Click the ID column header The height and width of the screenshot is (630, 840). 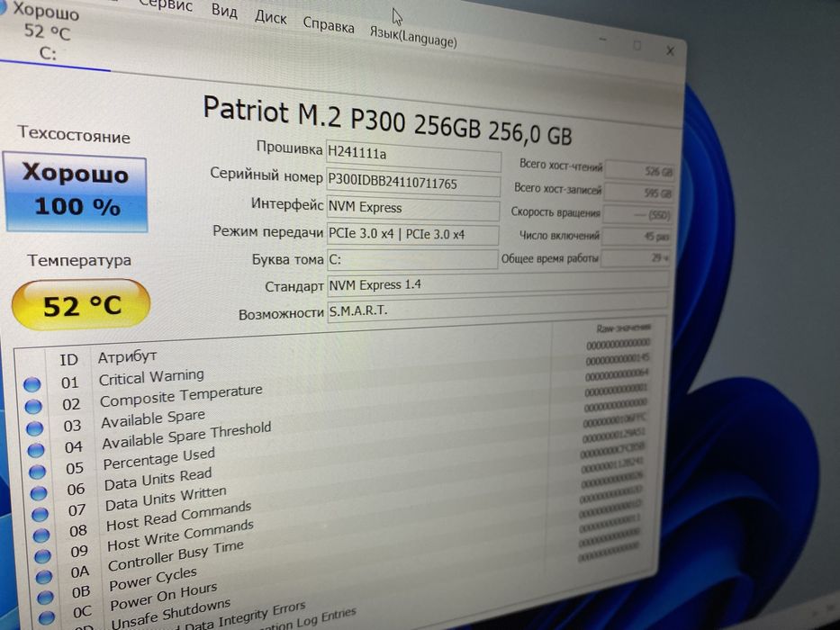click(x=68, y=359)
